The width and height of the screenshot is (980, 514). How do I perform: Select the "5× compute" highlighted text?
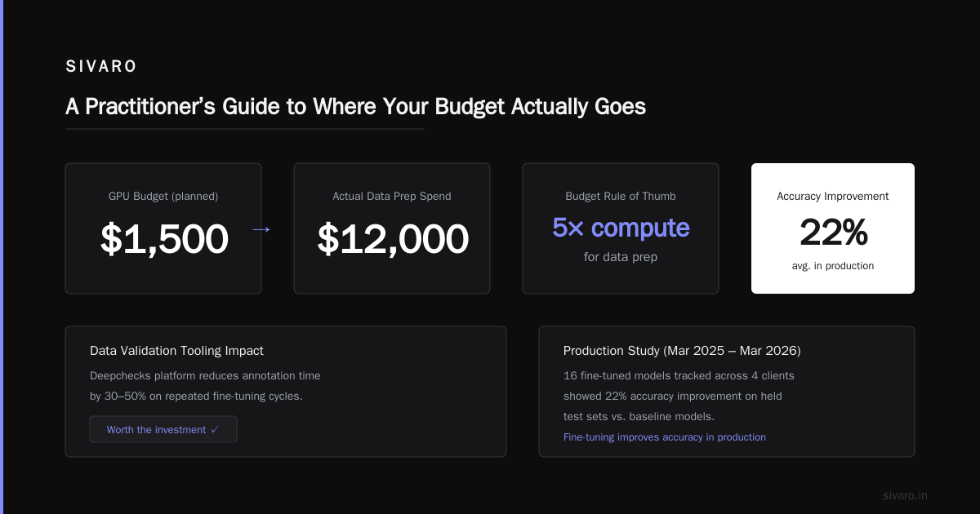point(621,228)
